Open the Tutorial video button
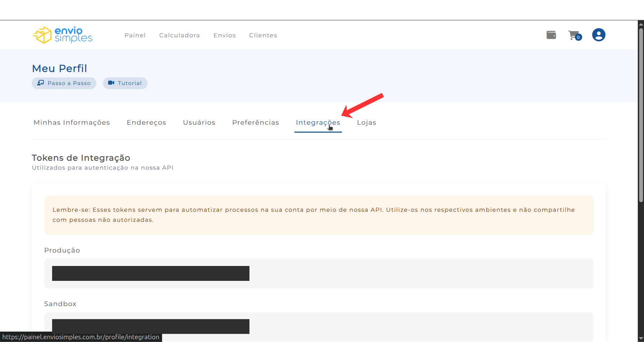Image resolution: width=644 pixels, height=342 pixels. click(125, 83)
